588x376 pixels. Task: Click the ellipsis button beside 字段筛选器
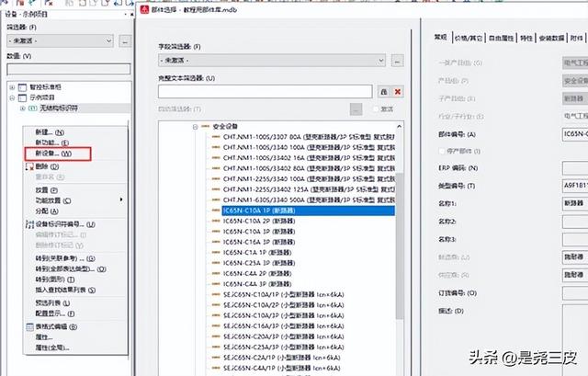point(397,61)
